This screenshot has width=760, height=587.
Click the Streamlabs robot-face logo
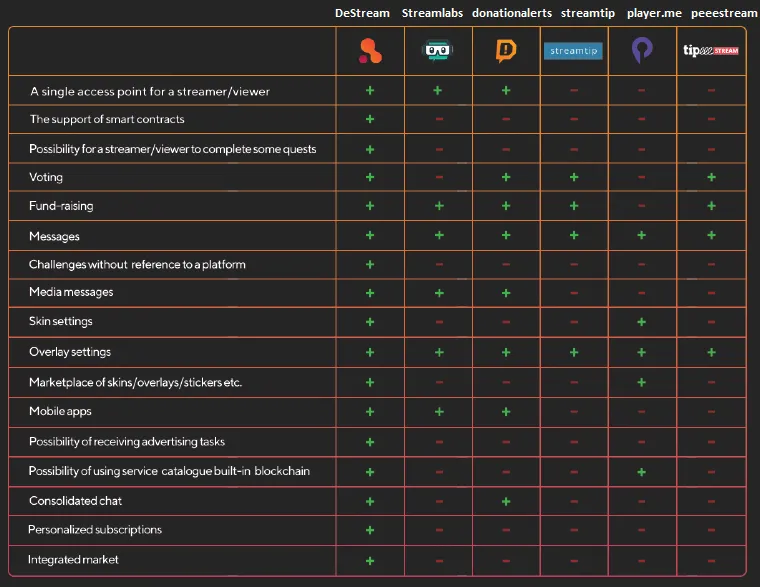click(438, 50)
